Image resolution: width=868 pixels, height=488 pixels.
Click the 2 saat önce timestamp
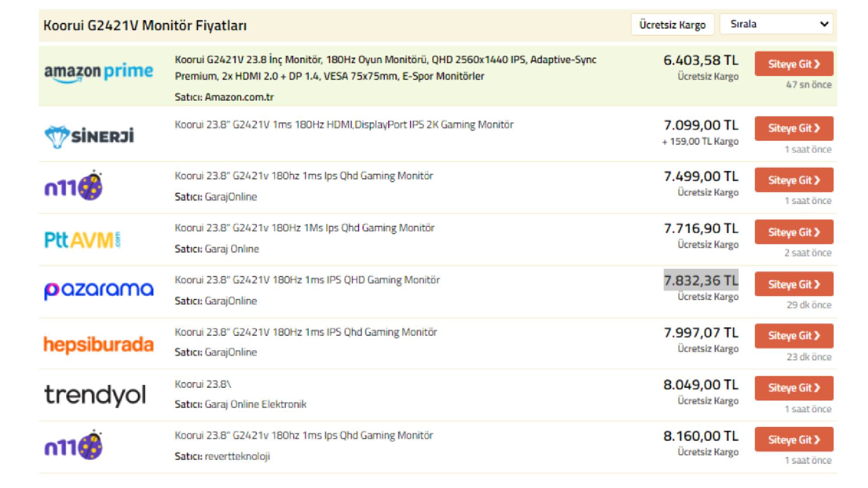click(x=808, y=253)
